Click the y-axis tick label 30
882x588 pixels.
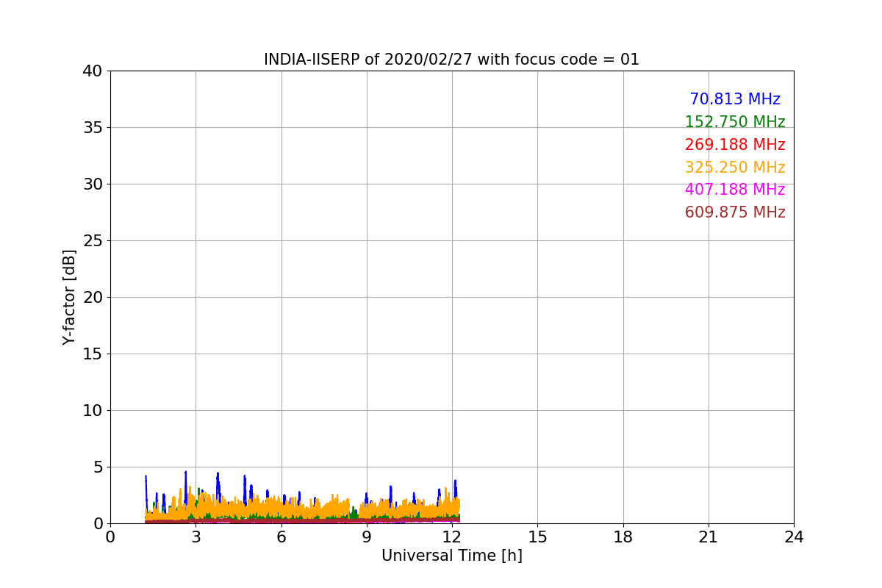coord(92,184)
